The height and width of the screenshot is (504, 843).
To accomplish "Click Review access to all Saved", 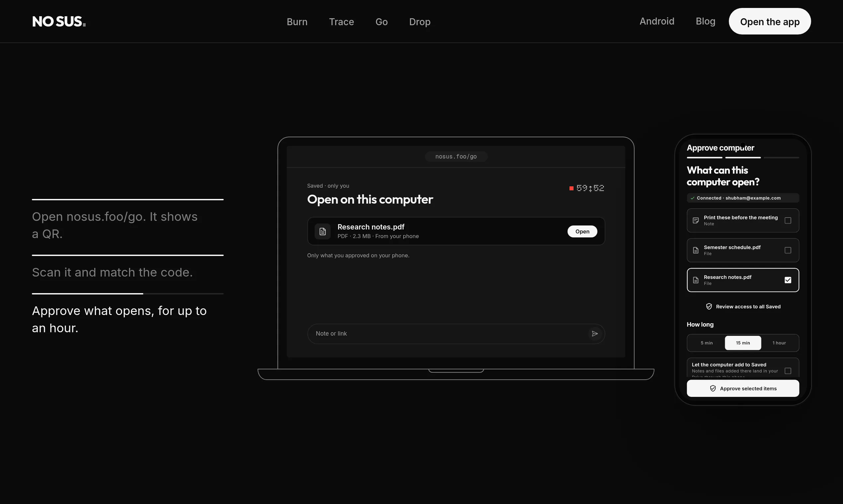I will click(743, 306).
